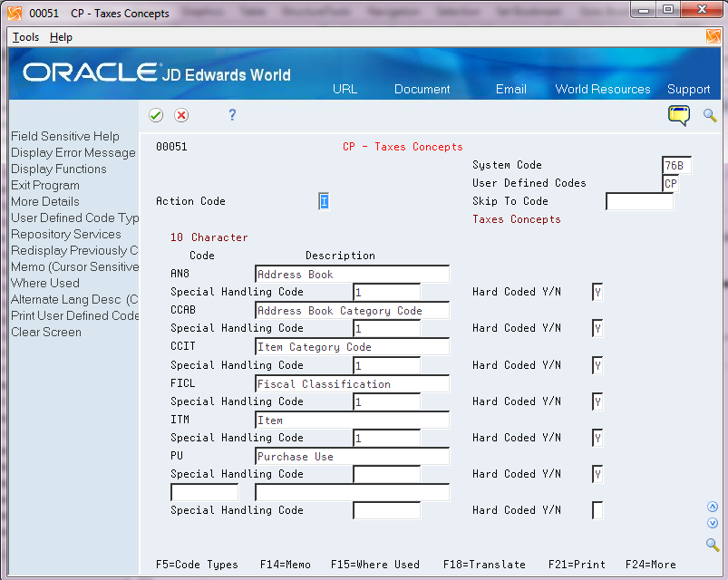
Task: Click the blank code field in last row
Action: (x=205, y=492)
